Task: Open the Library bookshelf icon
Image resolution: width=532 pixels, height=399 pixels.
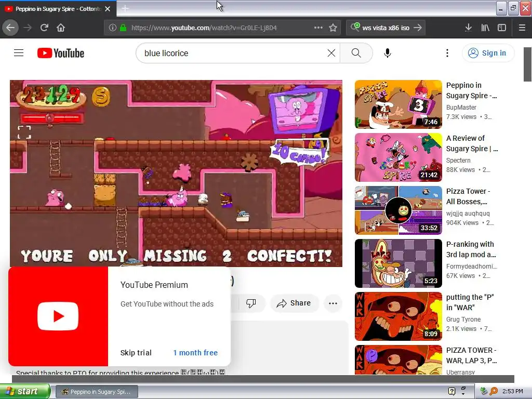Action: pos(485,28)
